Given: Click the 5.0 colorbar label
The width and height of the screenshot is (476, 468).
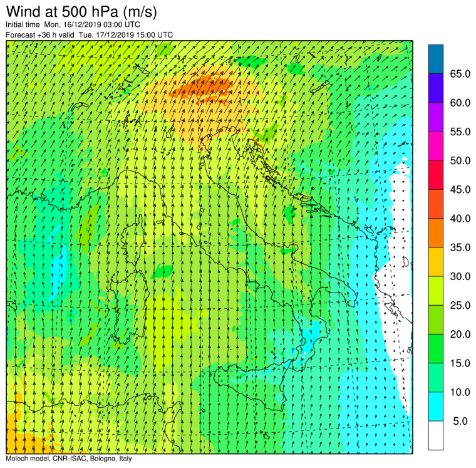Looking at the screenshot, I should [460, 421].
